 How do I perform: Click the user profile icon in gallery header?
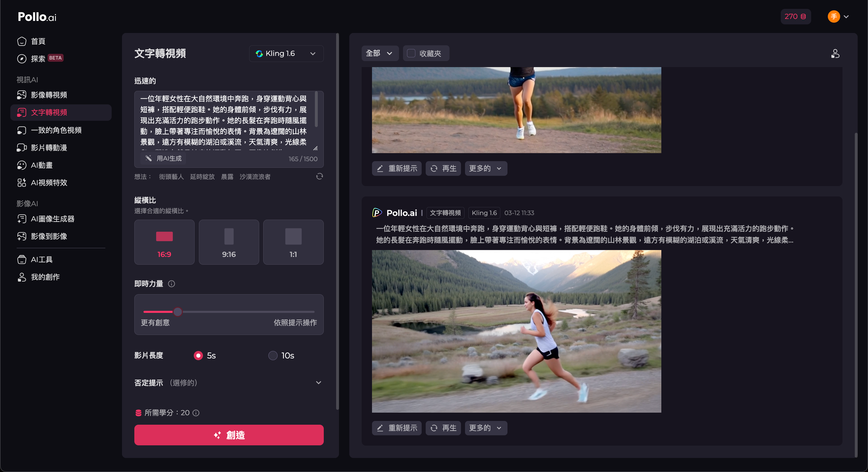tap(835, 54)
